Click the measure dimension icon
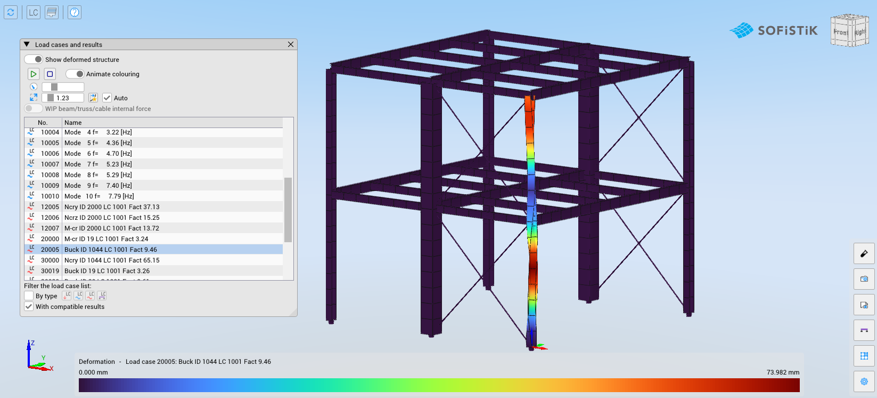This screenshot has width=877, height=398. click(x=864, y=330)
